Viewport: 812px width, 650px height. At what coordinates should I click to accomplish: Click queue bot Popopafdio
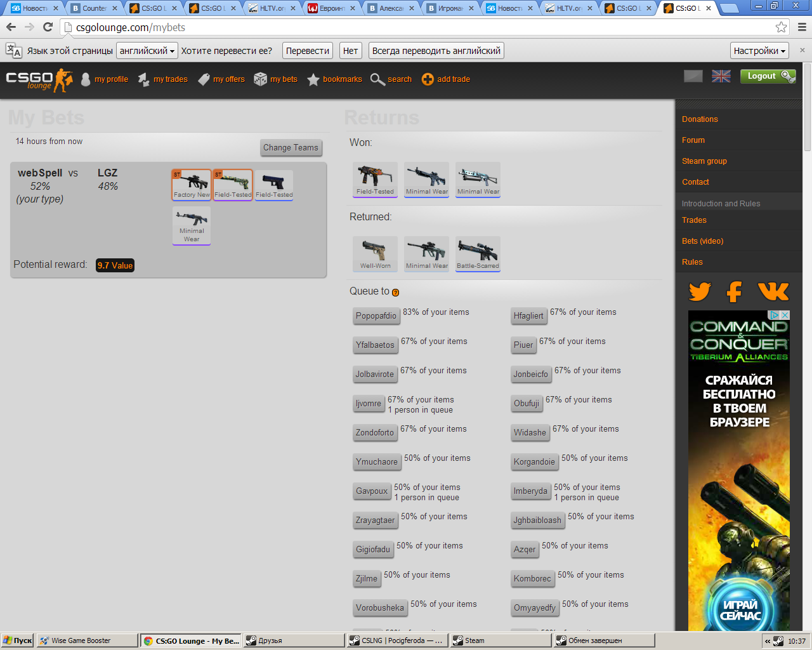pyautogui.click(x=376, y=315)
